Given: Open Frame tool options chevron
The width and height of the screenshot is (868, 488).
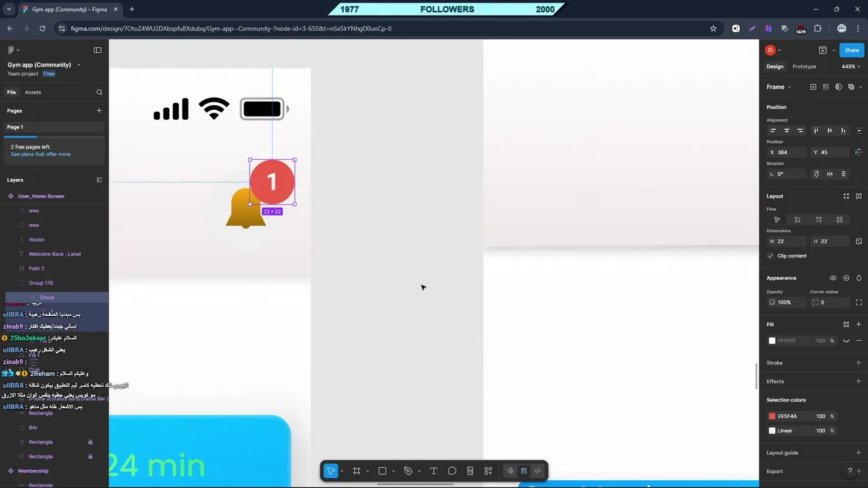Looking at the screenshot, I should point(368,471).
